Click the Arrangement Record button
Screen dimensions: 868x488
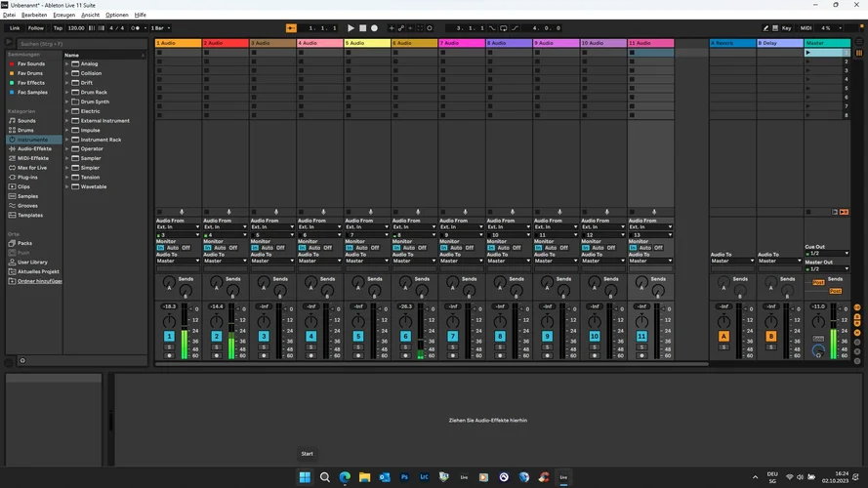click(x=374, y=28)
